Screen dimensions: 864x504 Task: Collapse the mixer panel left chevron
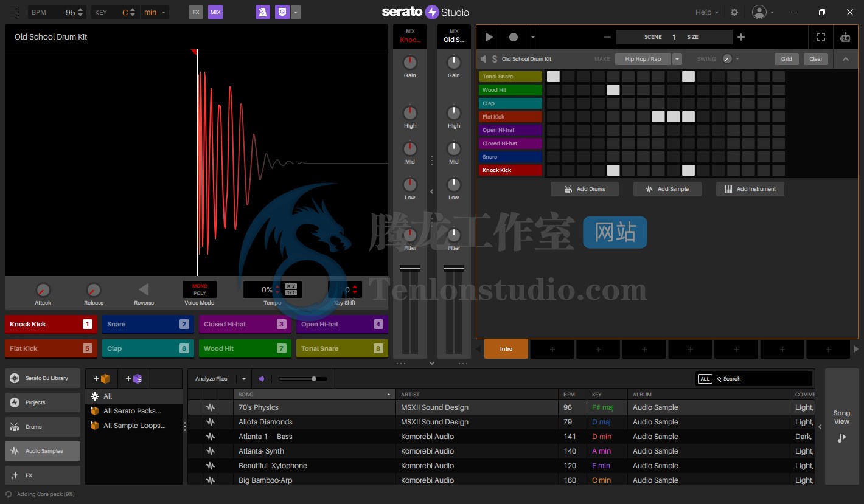(432, 192)
